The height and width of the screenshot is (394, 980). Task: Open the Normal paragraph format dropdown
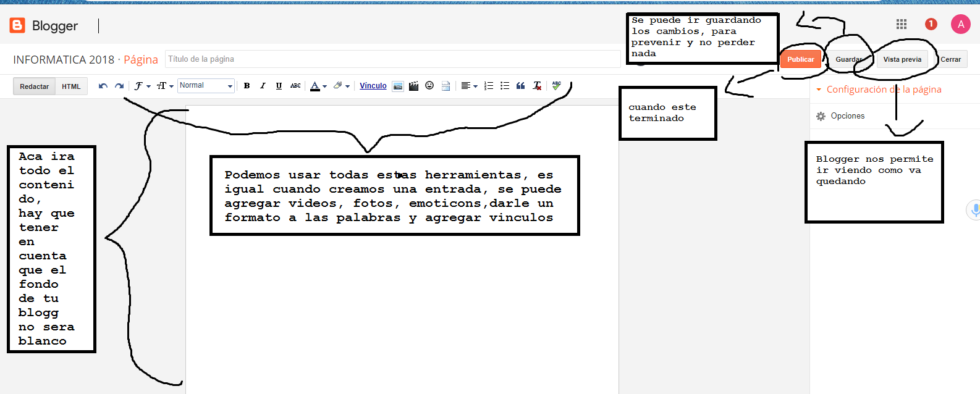(206, 86)
